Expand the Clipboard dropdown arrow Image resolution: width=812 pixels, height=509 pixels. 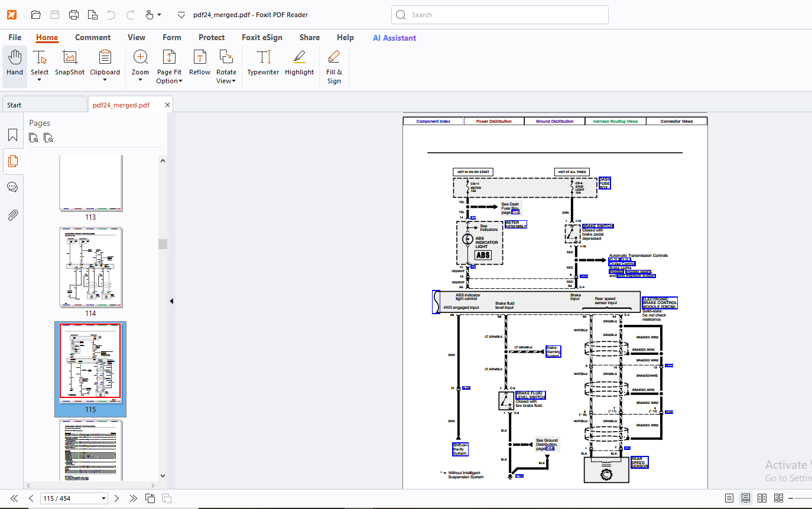(105, 80)
